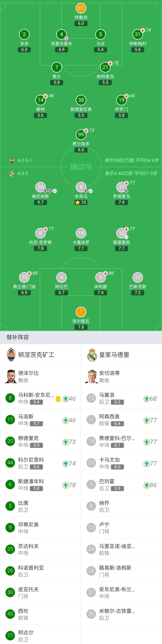Tap the Shakhtar 4-2-3-1 formation label
Viewport: 162px width, 644px height.
point(24,160)
